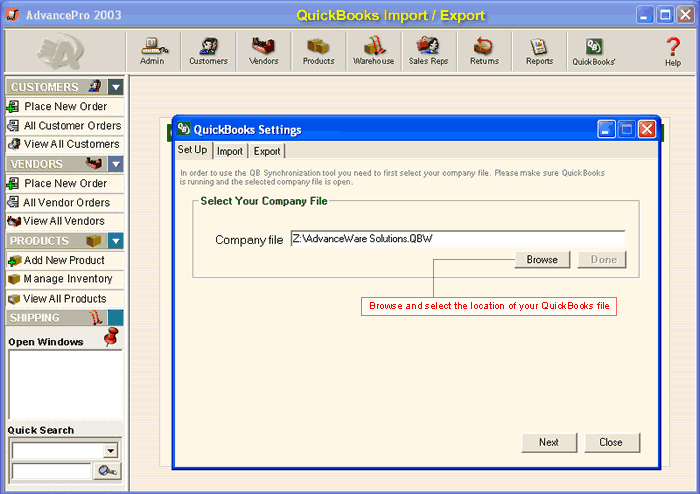Open View All Vendors link
Screen dimensions: 700x494
tap(64, 221)
